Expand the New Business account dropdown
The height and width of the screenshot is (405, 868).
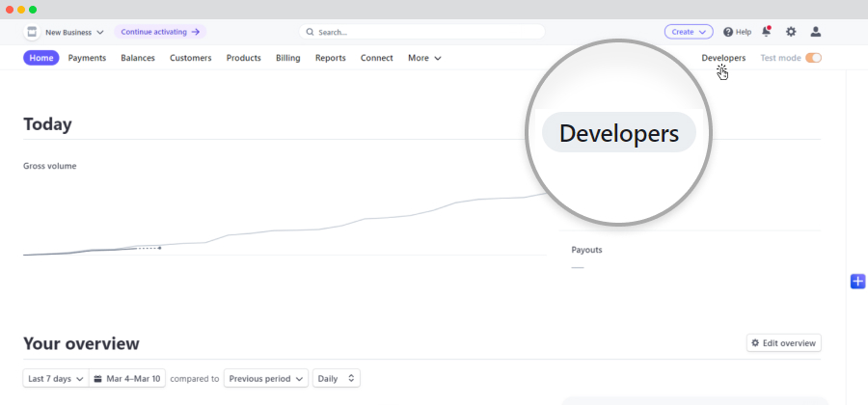coord(74,32)
